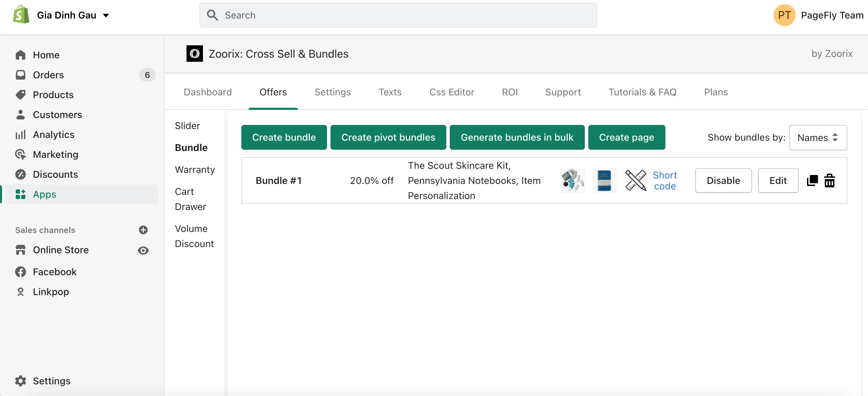Screen dimensions: 868x396
Task: Open the Linkpop sales channel
Action: pyautogui.click(x=51, y=292)
